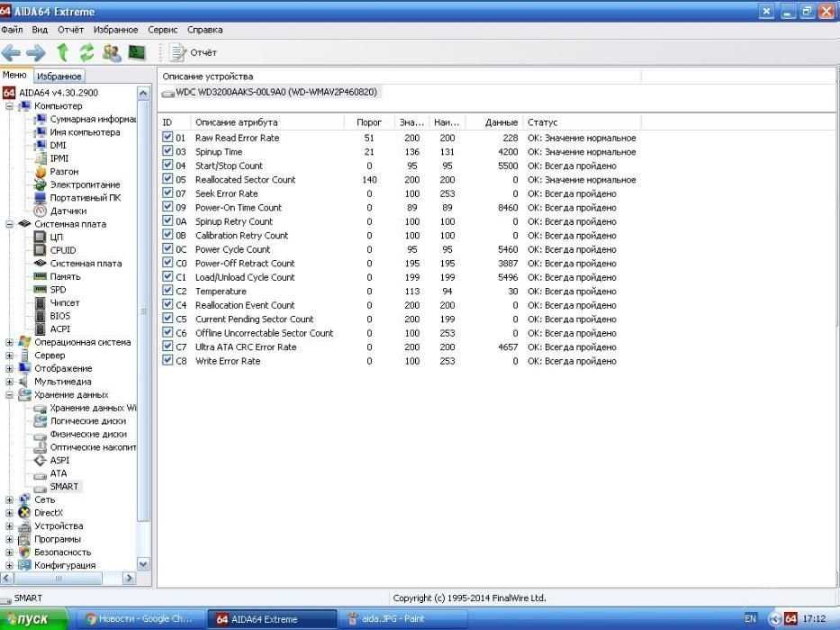Select ЦП processor tree item
Viewport: 840px width, 630px height.
49,237
